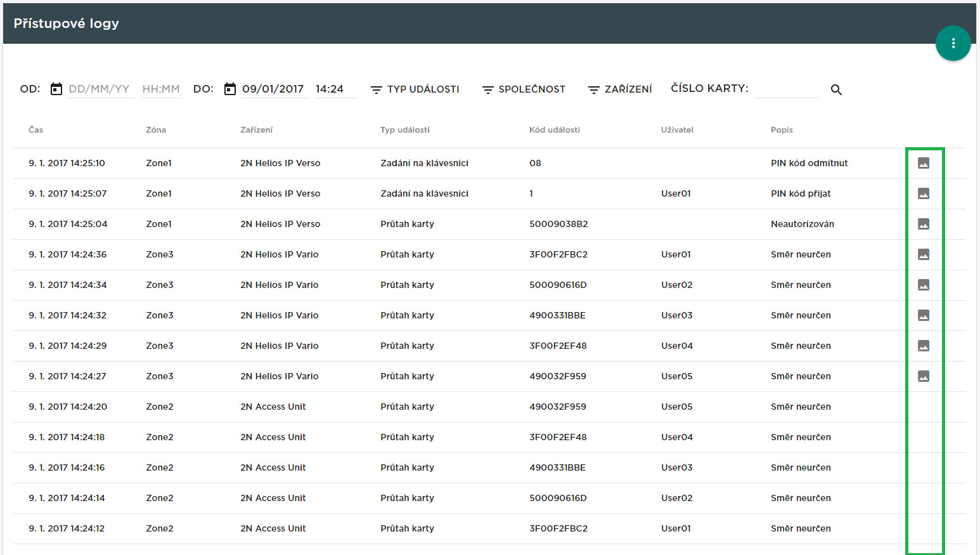Click the Typ události column header
This screenshot has height=555, width=980.
pos(405,130)
